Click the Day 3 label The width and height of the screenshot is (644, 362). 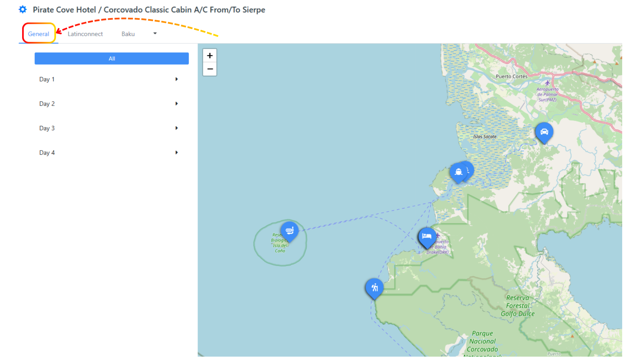[47, 128]
